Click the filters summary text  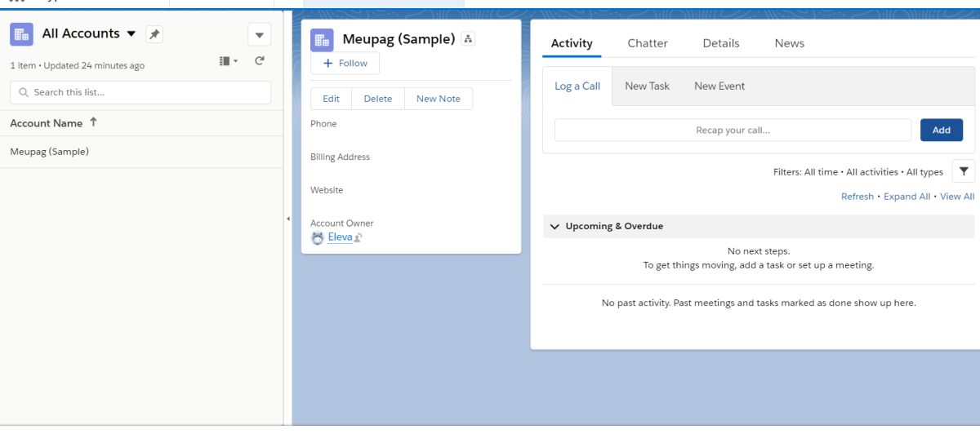(858, 172)
